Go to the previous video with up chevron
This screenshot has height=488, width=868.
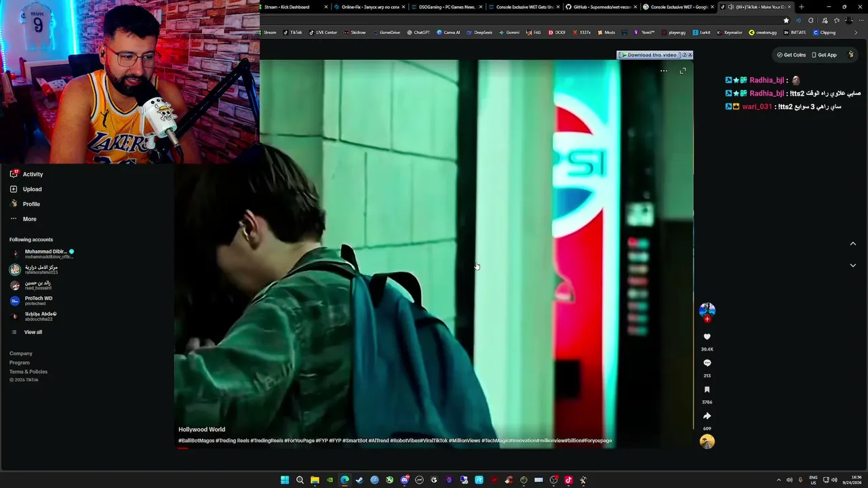click(x=853, y=244)
